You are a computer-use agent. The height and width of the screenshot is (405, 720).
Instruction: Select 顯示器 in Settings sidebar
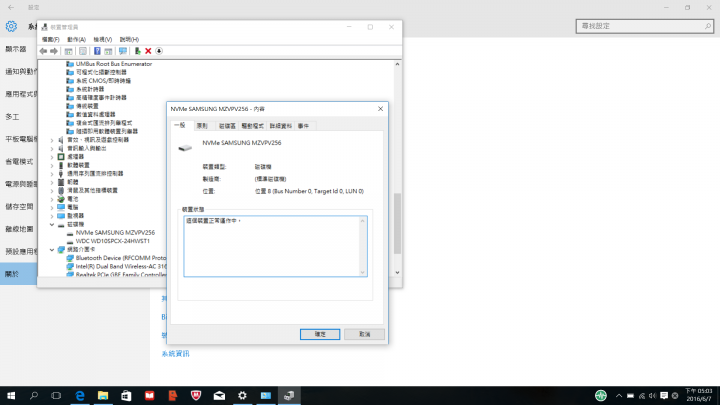[16, 49]
